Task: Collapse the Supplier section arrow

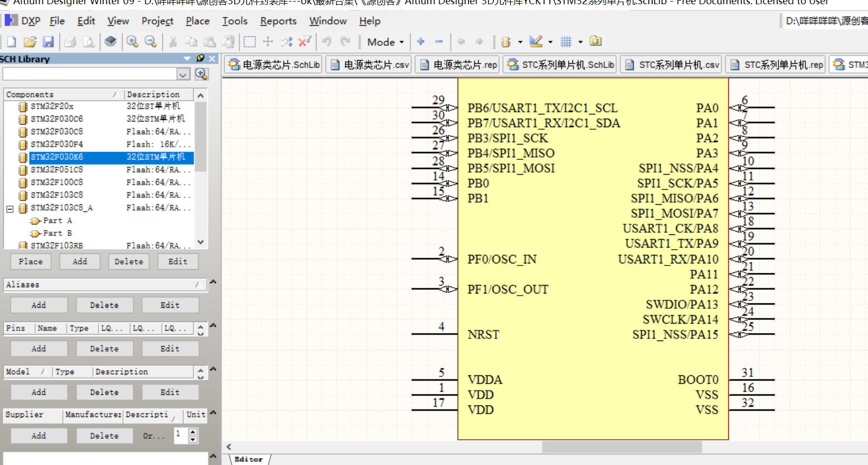Action: pos(213,412)
